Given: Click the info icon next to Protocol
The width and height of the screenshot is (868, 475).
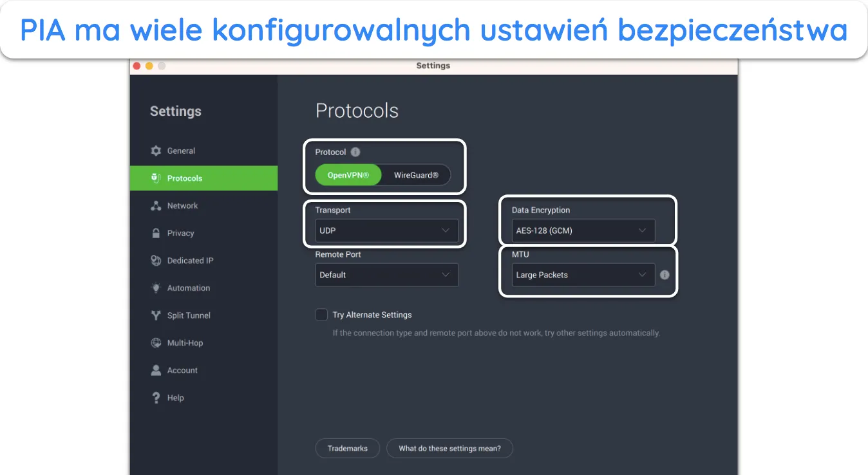Looking at the screenshot, I should point(355,153).
